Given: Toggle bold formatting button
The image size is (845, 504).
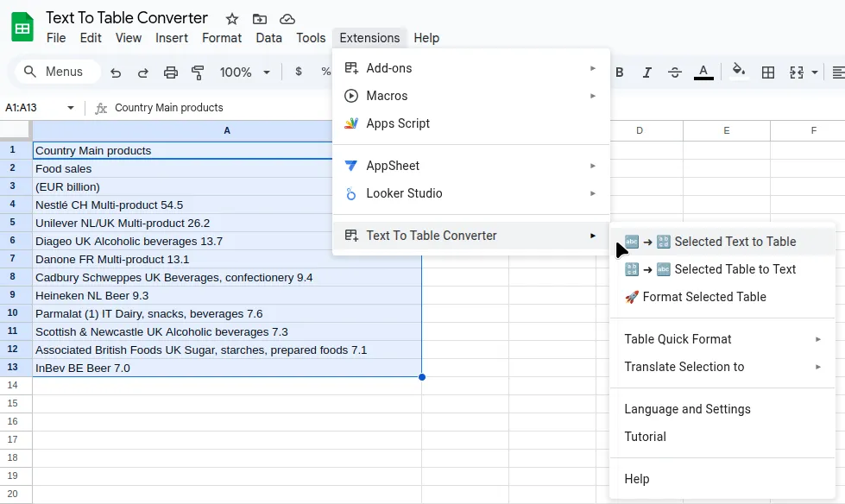Looking at the screenshot, I should tap(619, 72).
